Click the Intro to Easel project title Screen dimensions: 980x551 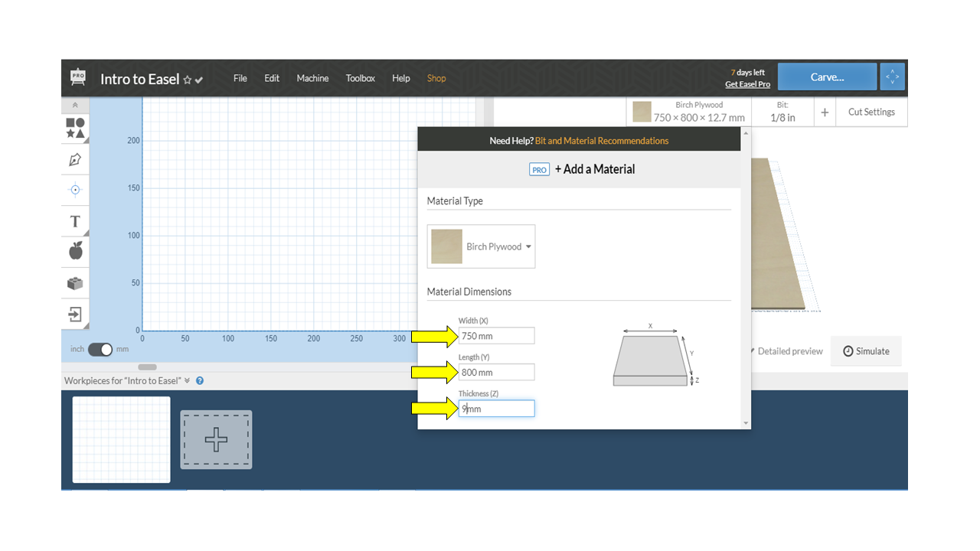[x=140, y=79]
